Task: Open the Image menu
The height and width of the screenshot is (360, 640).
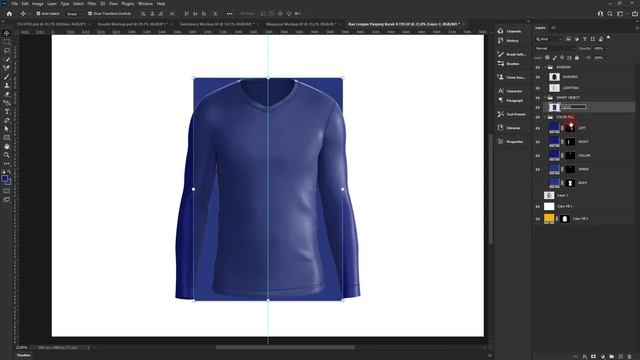Action: tap(38, 4)
